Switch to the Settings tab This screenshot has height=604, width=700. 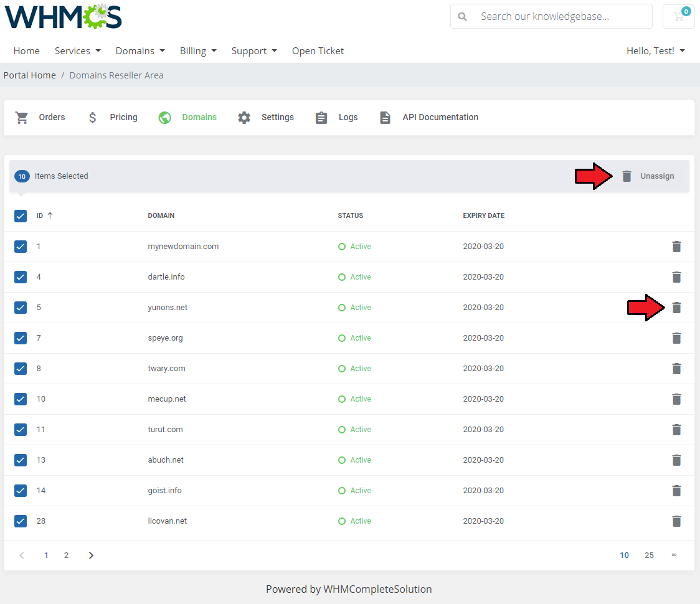(266, 118)
